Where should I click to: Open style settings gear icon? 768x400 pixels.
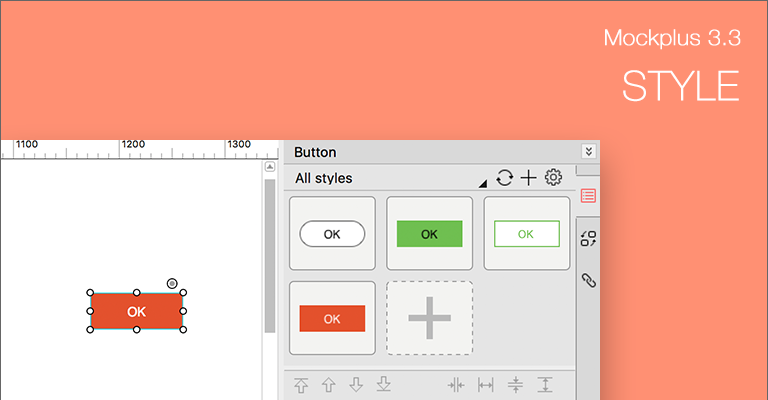pyautogui.click(x=553, y=177)
